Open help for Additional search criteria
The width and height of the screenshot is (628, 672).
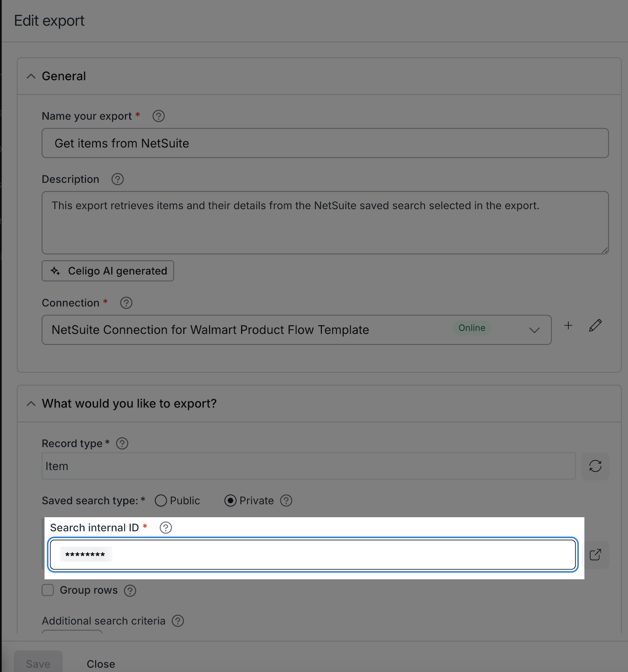click(x=178, y=621)
